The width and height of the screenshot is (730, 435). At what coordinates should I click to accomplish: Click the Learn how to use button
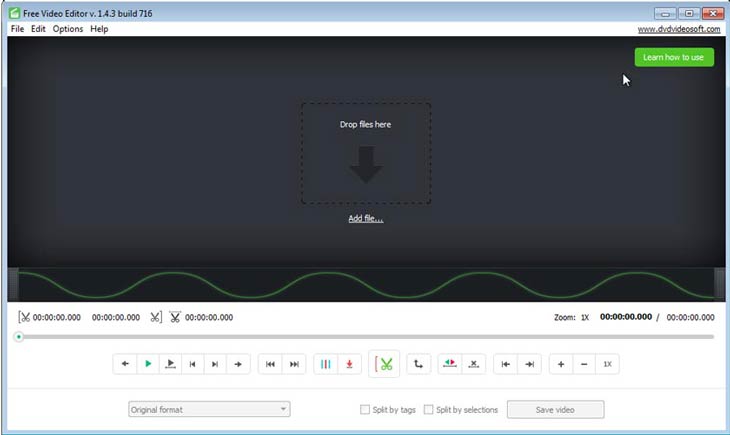click(x=674, y=57)
